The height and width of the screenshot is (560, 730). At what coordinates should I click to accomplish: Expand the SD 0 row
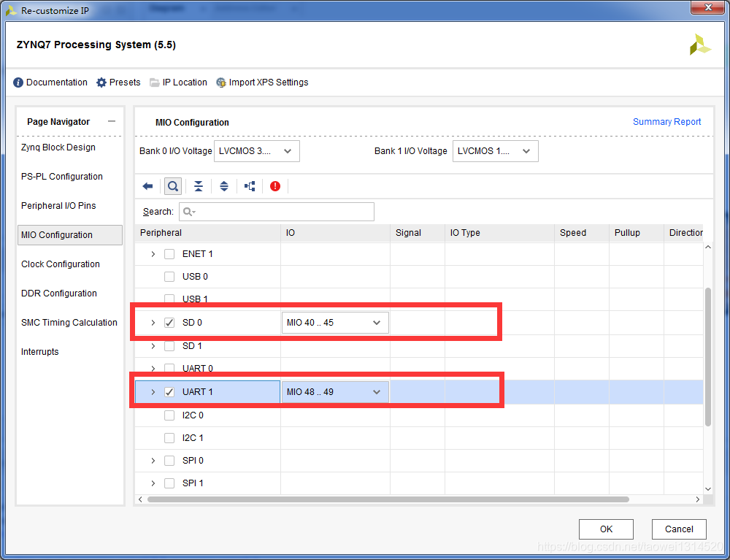[153, 323]
